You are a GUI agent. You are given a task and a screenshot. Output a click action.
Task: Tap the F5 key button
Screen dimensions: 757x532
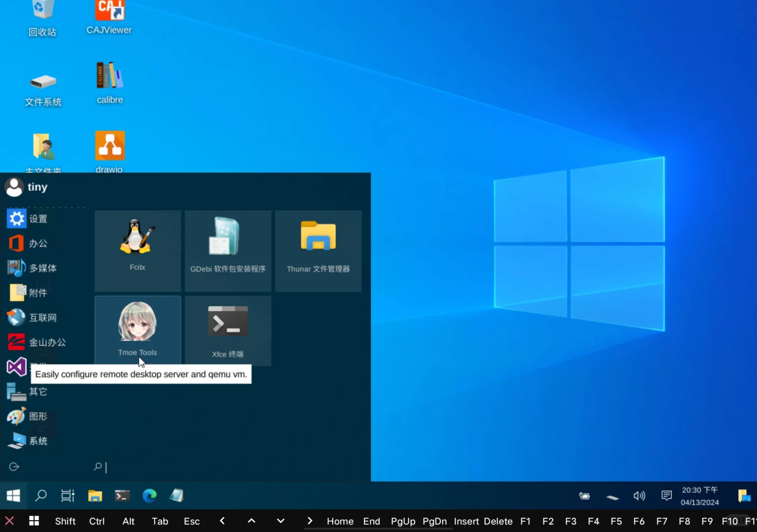coord(616,521)
